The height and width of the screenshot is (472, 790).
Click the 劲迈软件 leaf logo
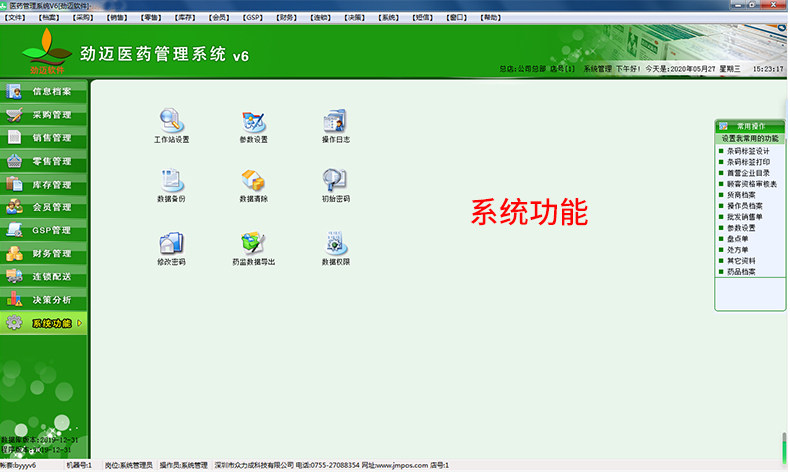(x=46, y=50)
